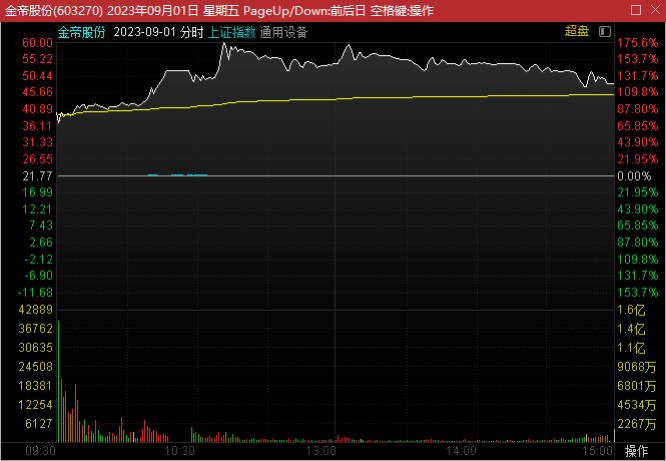This screenshot has width=666, height=461.
Task: Click the 9068万 turnover axis label
Action: coord(637,367)
